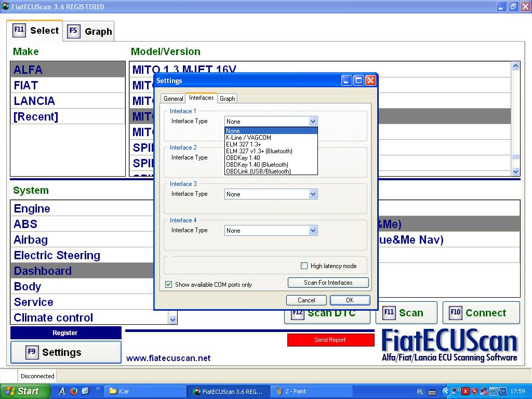Open Settings with F9 button
Screen dimensions: 532x399
[x=66, y=352]
